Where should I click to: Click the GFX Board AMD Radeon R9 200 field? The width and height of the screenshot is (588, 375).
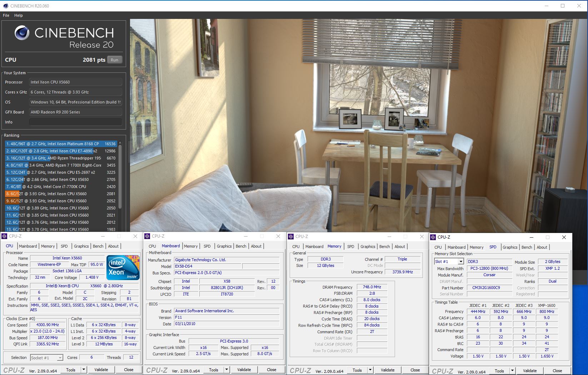(75, 112)
